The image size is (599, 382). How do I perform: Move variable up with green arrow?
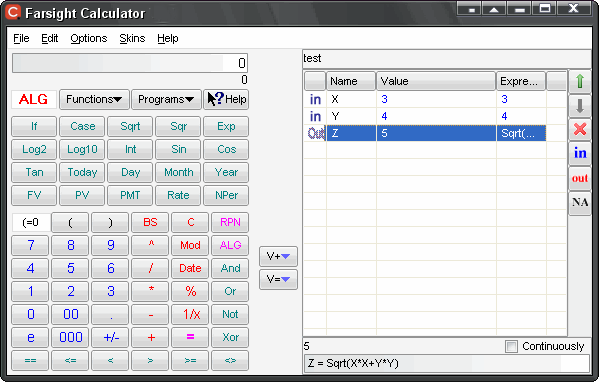(x=580, y=81)
